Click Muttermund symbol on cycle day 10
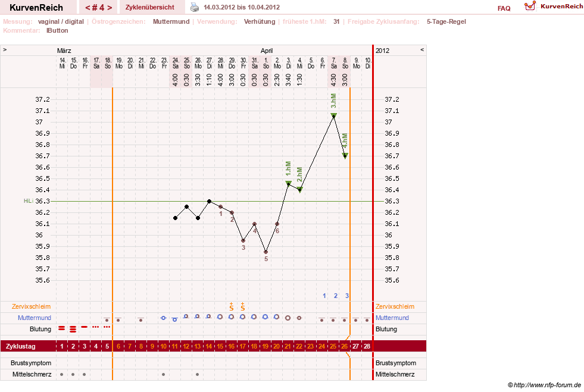 (x=163, y=318)
